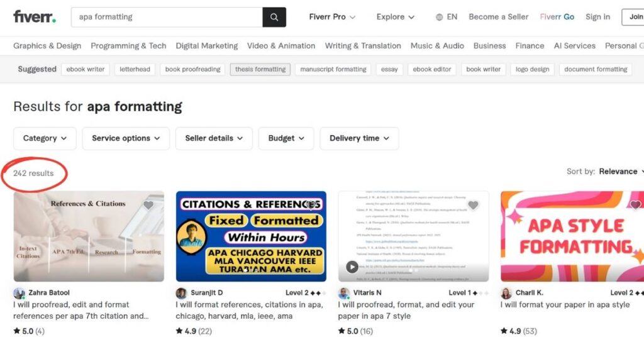Image resolution: width=644 pixels, height=337 pixels.
Task: Select the logo design suggestion
Action: coord(532,69)
